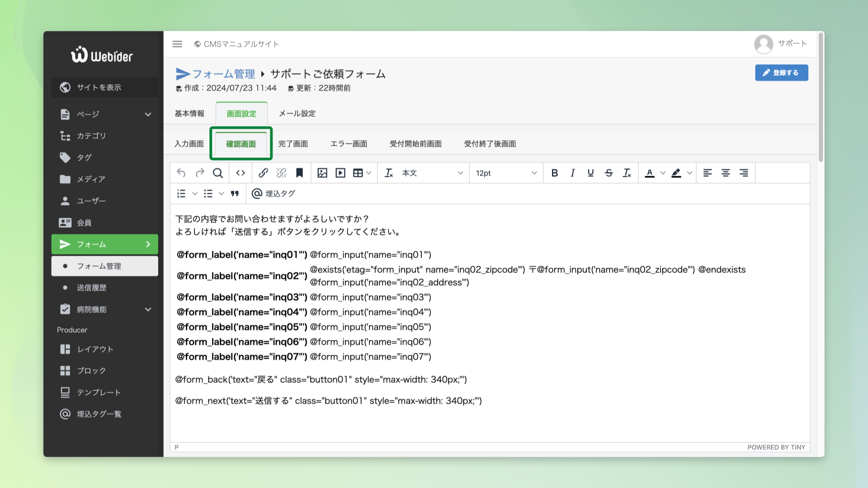This screenshot has width=868, height=488.
Task: Click the 登録する button
Action: pos(782,73)
